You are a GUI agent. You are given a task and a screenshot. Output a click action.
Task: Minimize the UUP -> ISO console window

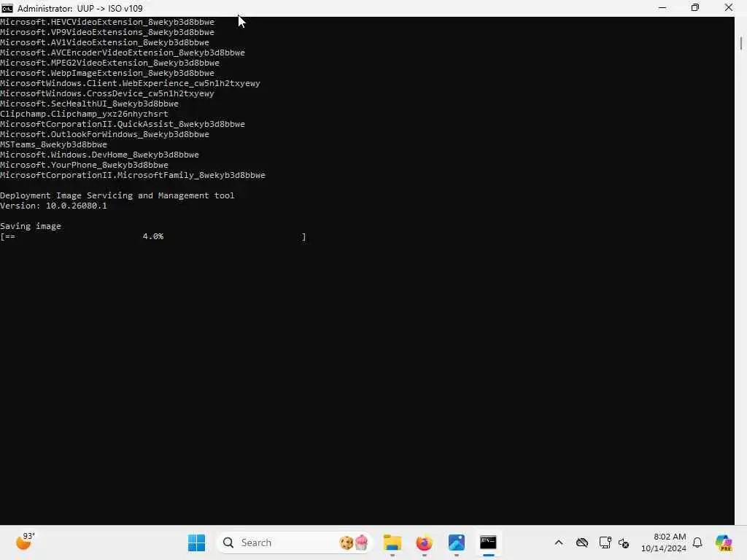pyautogui.click(x=662, y=8)
